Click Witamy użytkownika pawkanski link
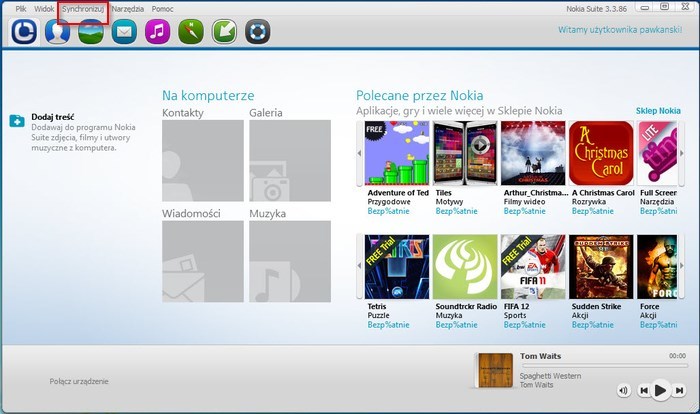The height and width of the screenshot is (414, 700). click(x=620, y=30)
